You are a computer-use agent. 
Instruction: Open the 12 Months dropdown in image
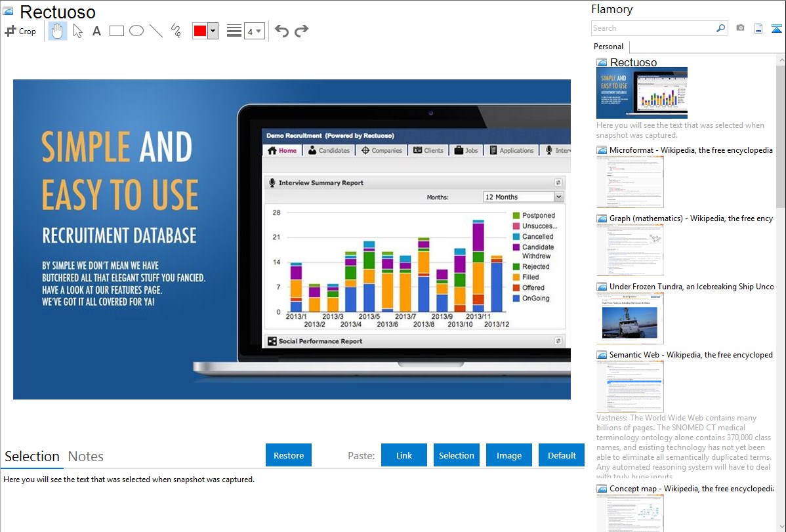tap(524, 197)
